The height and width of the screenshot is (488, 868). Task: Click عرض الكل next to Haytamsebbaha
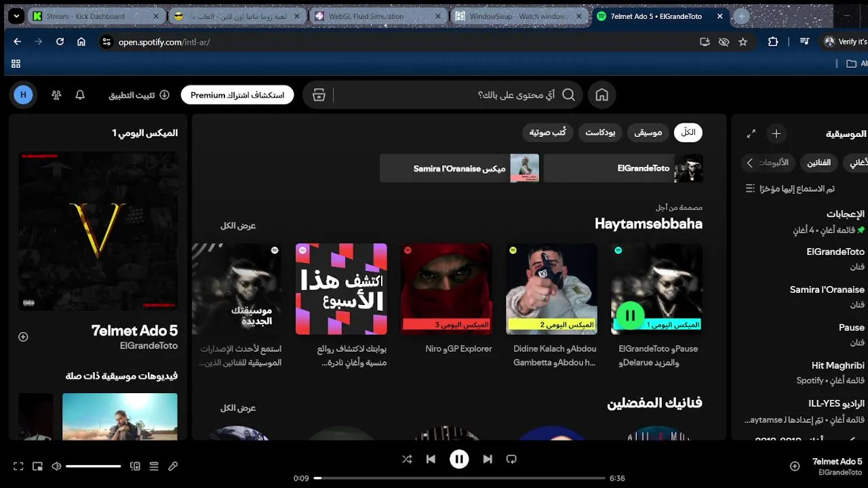(238, 226)
